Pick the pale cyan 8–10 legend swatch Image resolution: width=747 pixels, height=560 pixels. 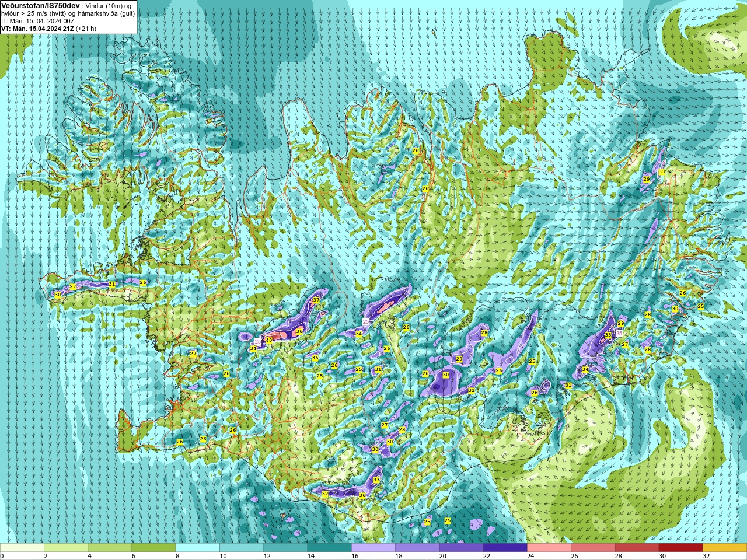click(198, 548)
